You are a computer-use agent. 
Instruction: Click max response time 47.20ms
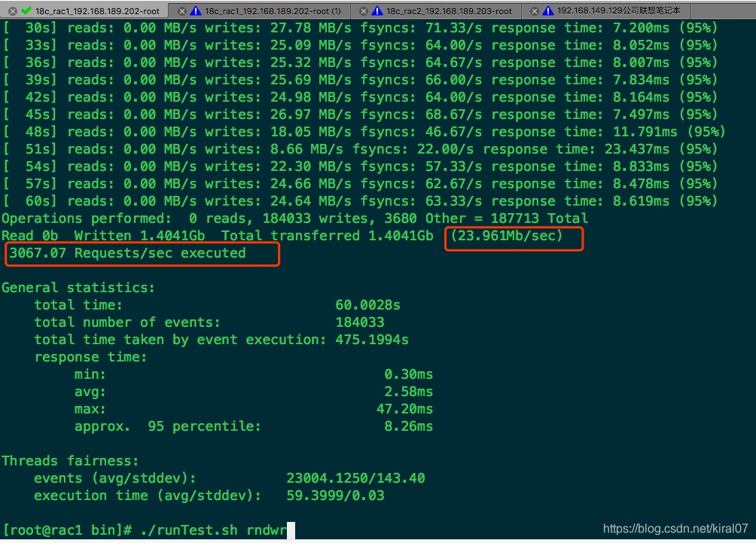(x=404, y=409)
